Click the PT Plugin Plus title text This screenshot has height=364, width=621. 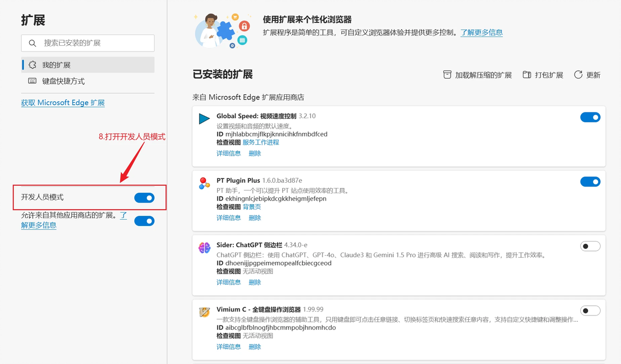tap(238, 181)
